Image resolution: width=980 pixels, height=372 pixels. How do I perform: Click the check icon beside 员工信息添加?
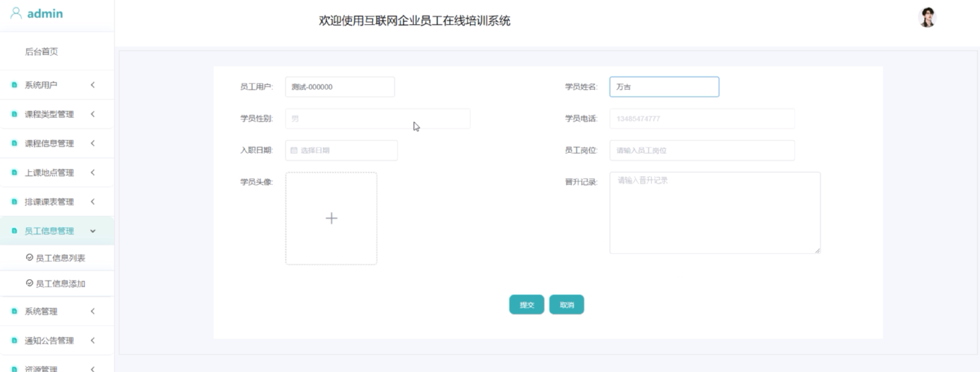coord(29,283)
